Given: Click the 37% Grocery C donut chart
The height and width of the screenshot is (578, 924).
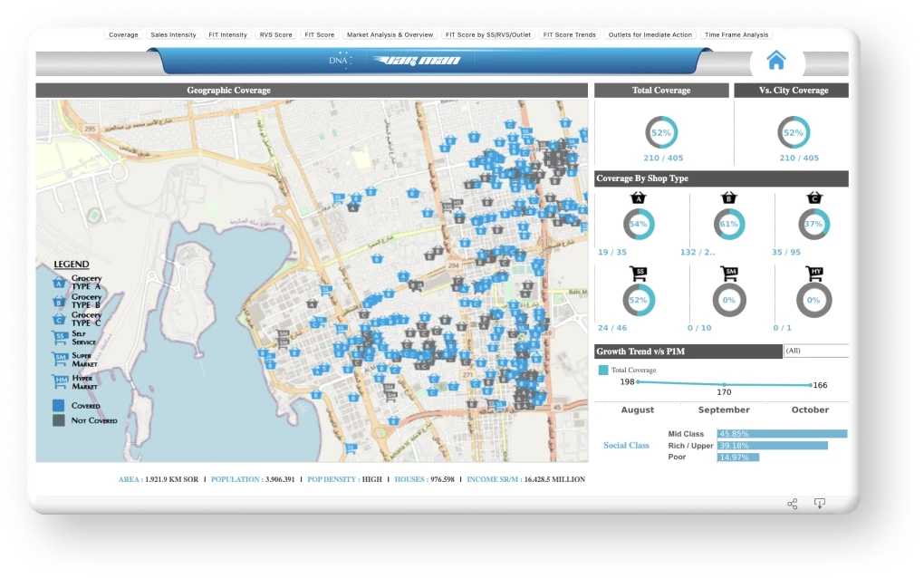Looking at the screenshot, I should pyautogui.click(x=813, y=224).
